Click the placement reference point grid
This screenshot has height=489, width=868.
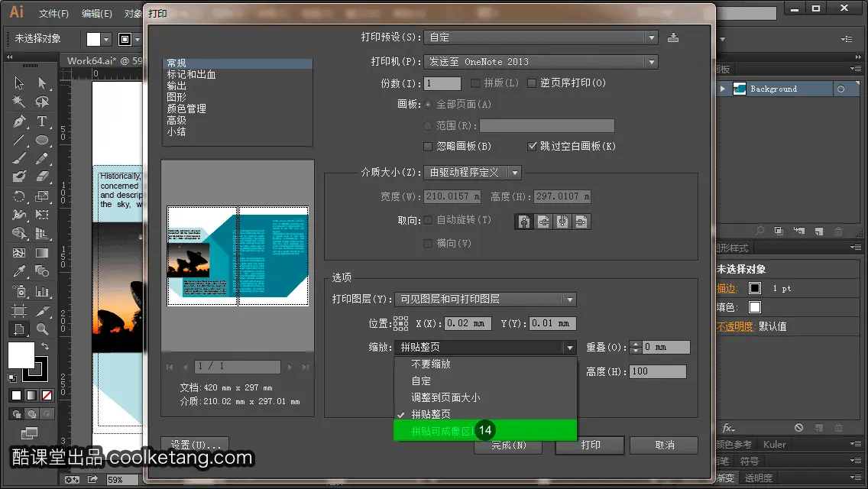(401, 323)
